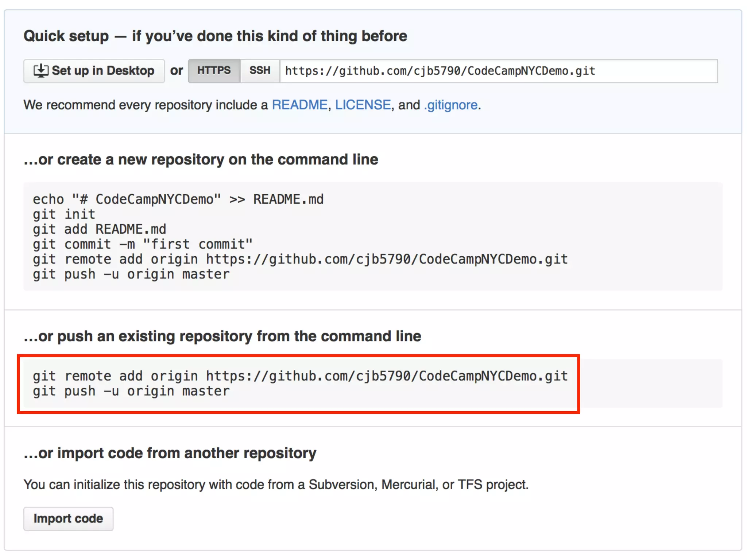
Task: Click 'git push -u origin master' in push existing section
Action: 131,391
